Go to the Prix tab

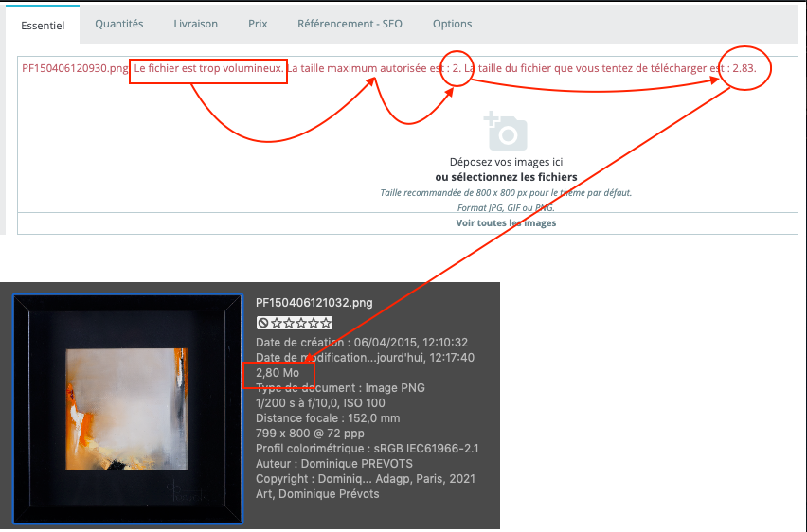point(258,24)
